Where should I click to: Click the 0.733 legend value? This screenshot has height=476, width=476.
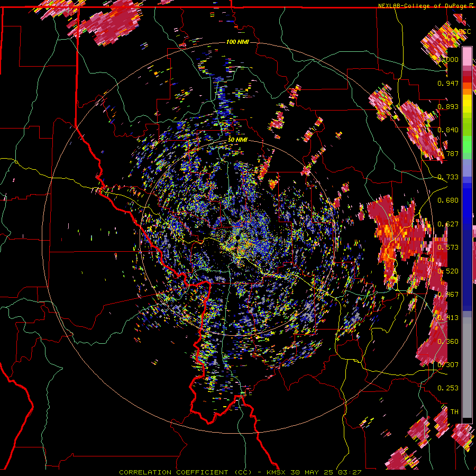448,177
